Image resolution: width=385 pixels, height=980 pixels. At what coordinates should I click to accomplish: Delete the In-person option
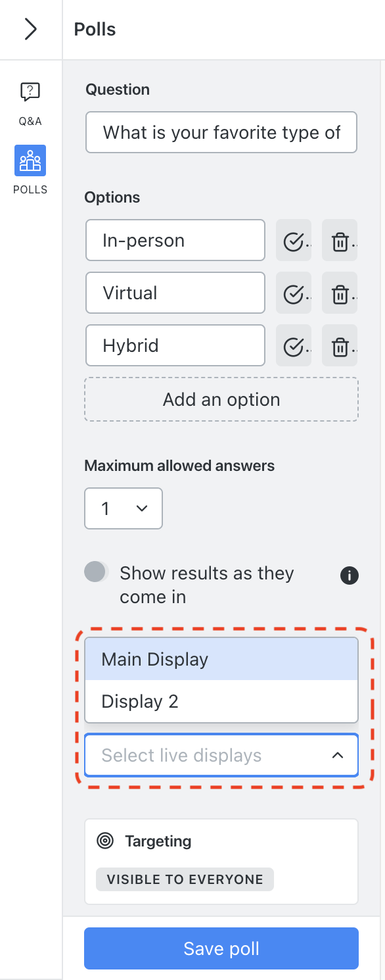[x=340, y=241]
